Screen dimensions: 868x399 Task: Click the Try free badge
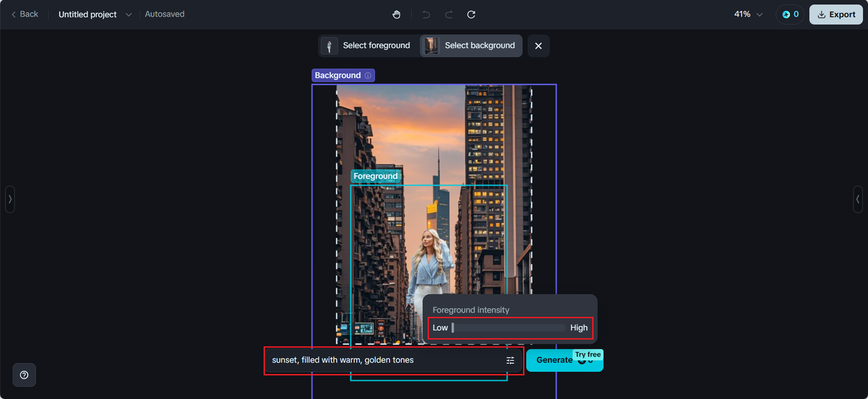(x=588, y=354)
